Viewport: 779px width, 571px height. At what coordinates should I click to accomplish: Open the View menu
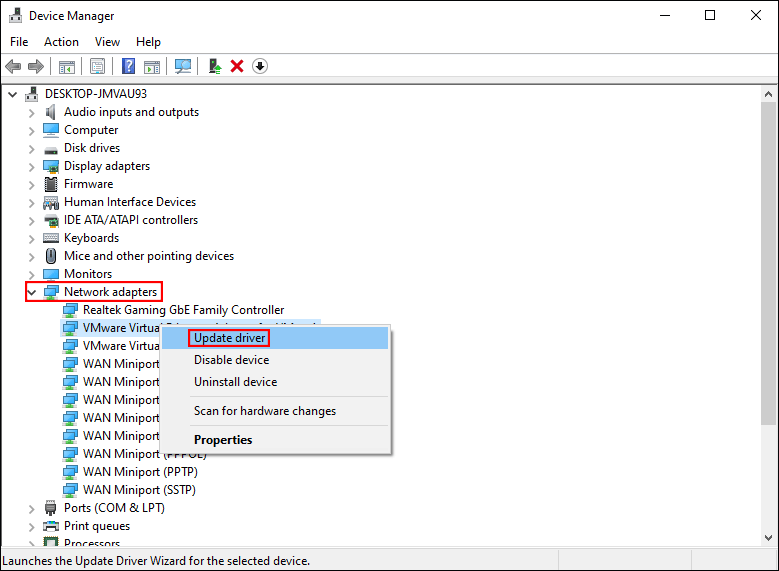107,42
